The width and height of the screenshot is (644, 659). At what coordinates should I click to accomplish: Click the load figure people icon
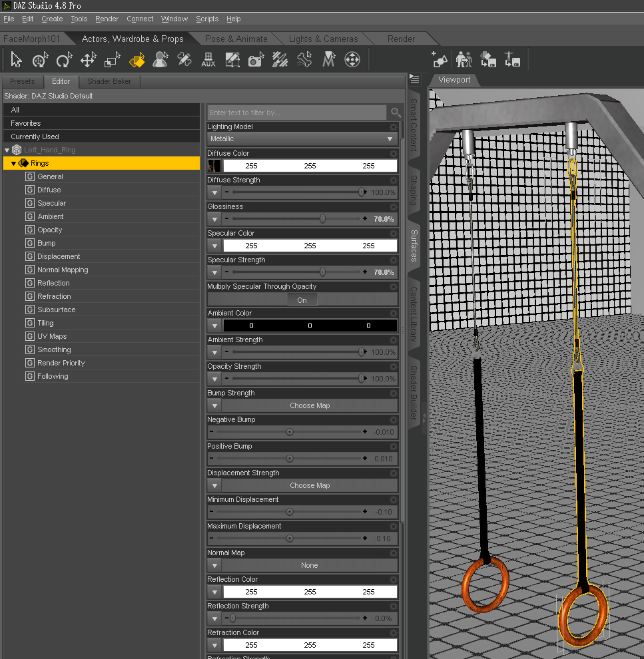point(464,60)
